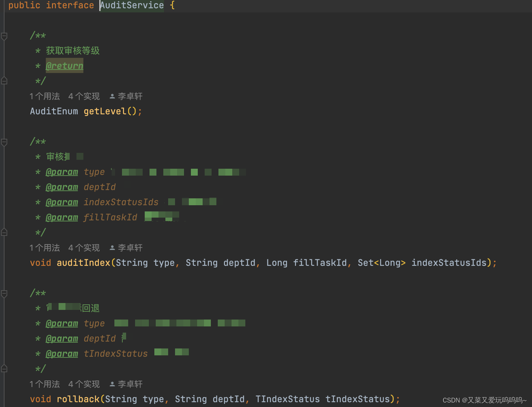Click Javadoc param 'fillTaskId'

[110, 217]
